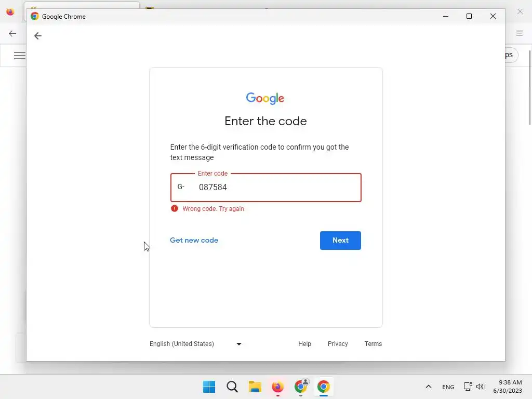Click the 'Enter the code' heading
The image size is (532, 399).
point(265,121)
